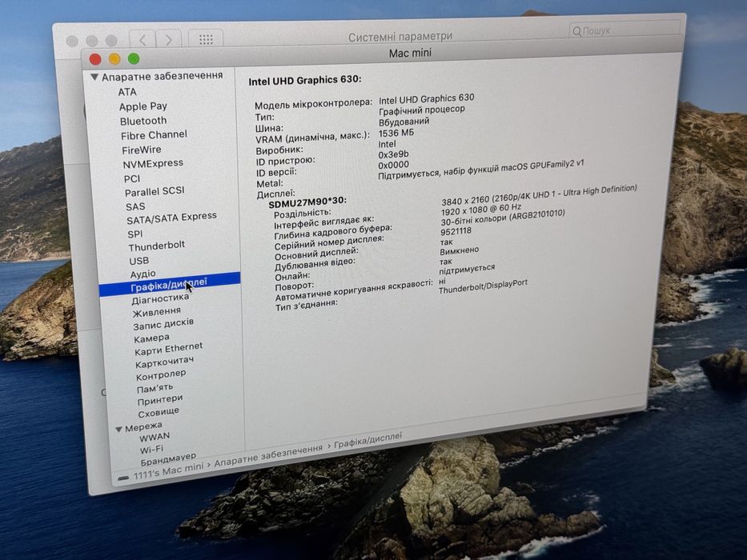Click Графіка/дисплеї in the path bar
The image size is (747, 560).
367,440
